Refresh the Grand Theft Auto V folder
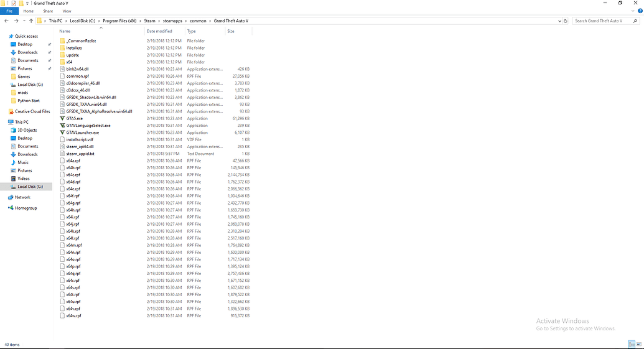Screen dimensions: 644x349 pyautogui.click(x=566, y=21)
